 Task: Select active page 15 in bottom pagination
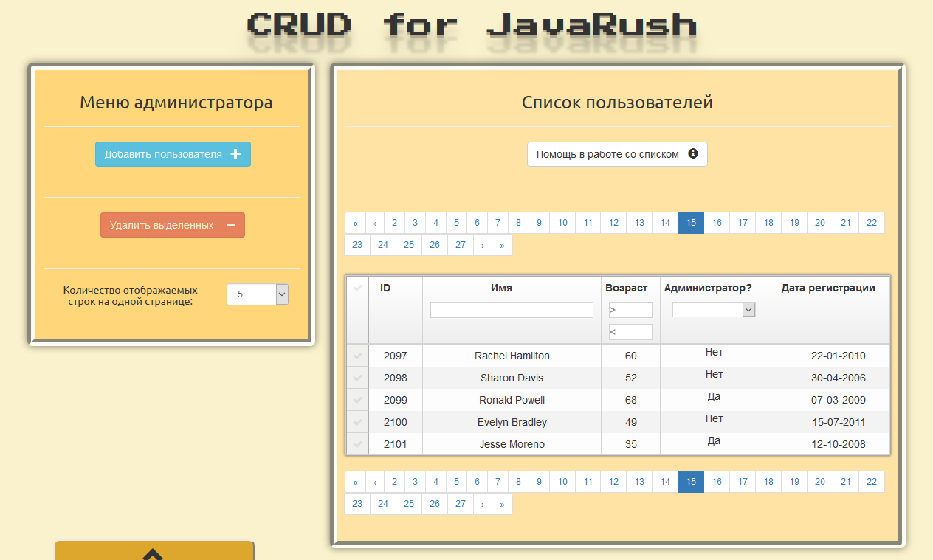click(x=691, y=482)
